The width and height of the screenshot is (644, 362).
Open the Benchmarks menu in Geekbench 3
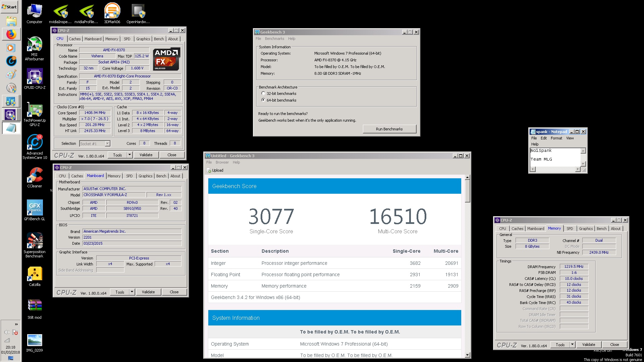pyautogui.click(x=274, y=39)
